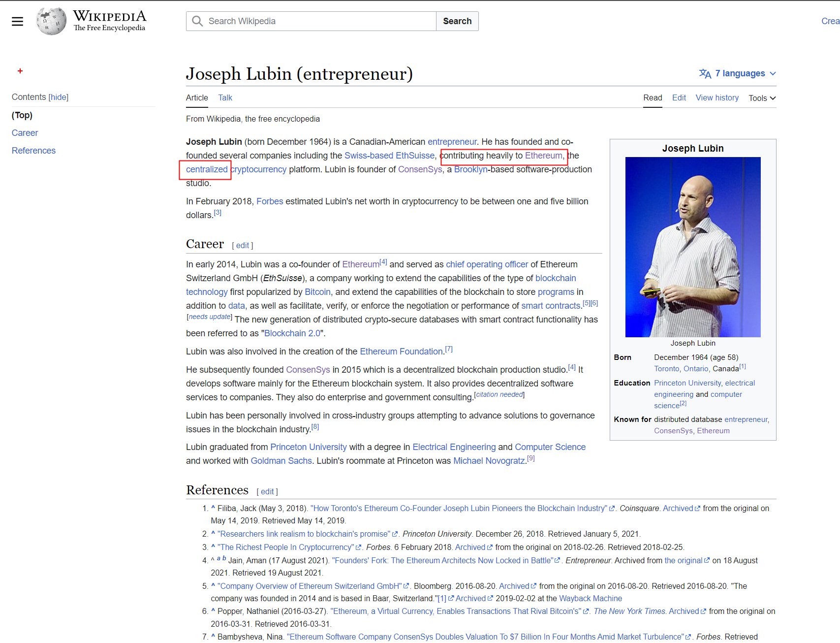Click the Search button
840x643 pixels.
(457, 21)
